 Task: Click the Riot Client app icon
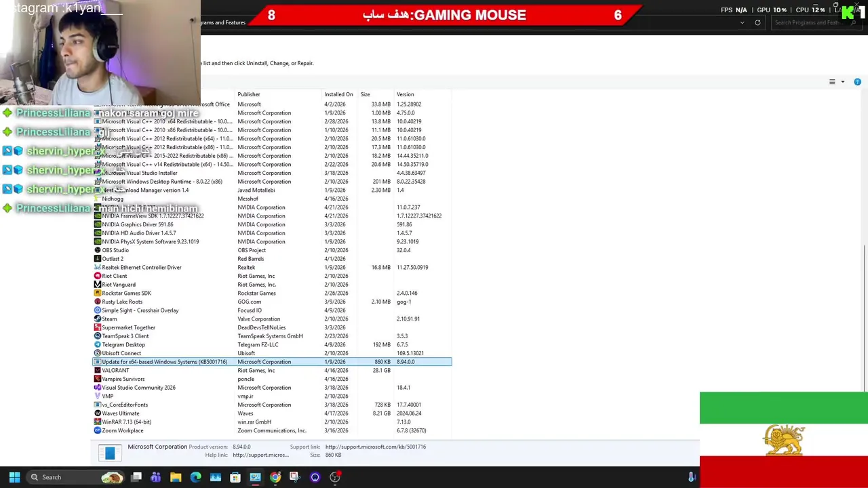pos(98,276)
